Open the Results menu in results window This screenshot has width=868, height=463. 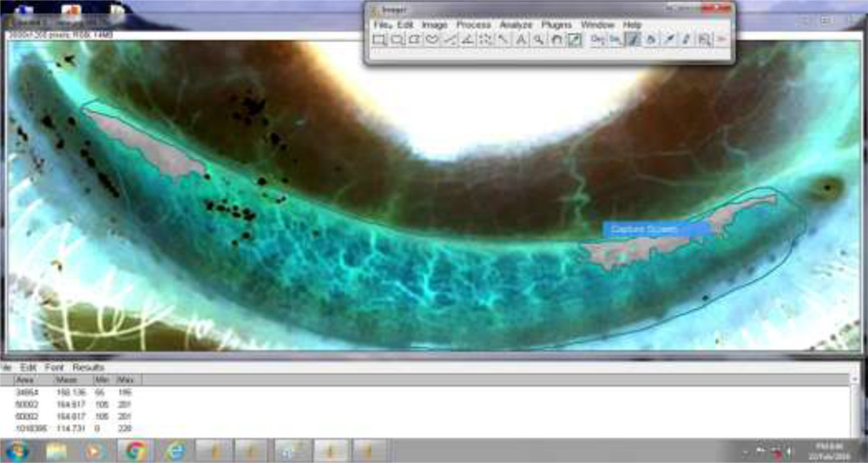pos(88,367)
